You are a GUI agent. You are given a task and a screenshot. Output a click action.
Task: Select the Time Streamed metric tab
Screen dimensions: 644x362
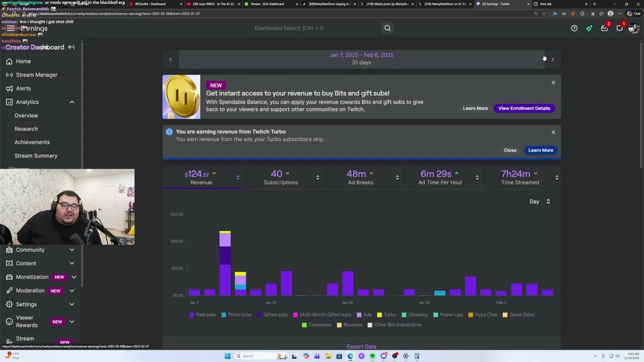[x=521, y=177]
